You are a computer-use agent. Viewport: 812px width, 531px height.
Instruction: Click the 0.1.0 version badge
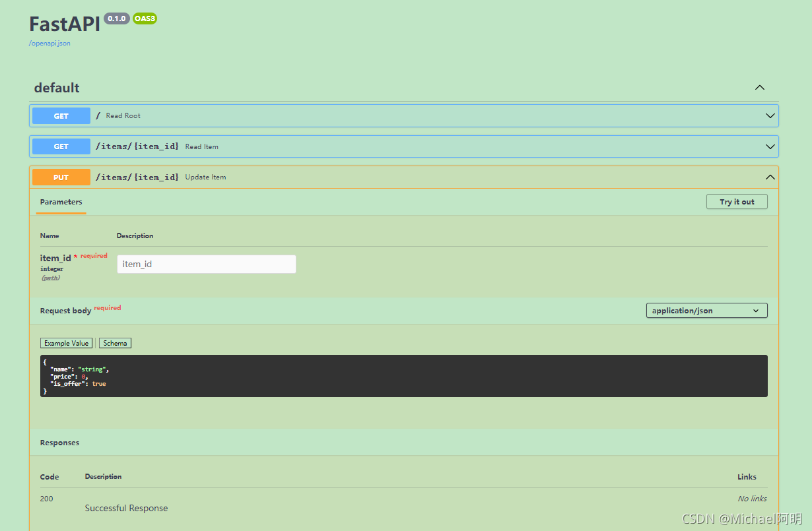pos(117,18)
